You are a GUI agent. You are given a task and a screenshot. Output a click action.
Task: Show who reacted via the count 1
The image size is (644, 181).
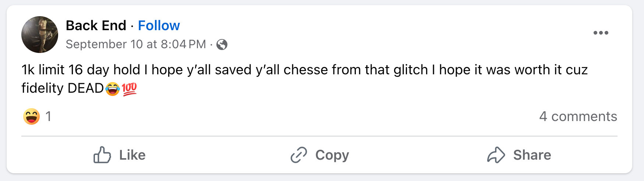48,117
